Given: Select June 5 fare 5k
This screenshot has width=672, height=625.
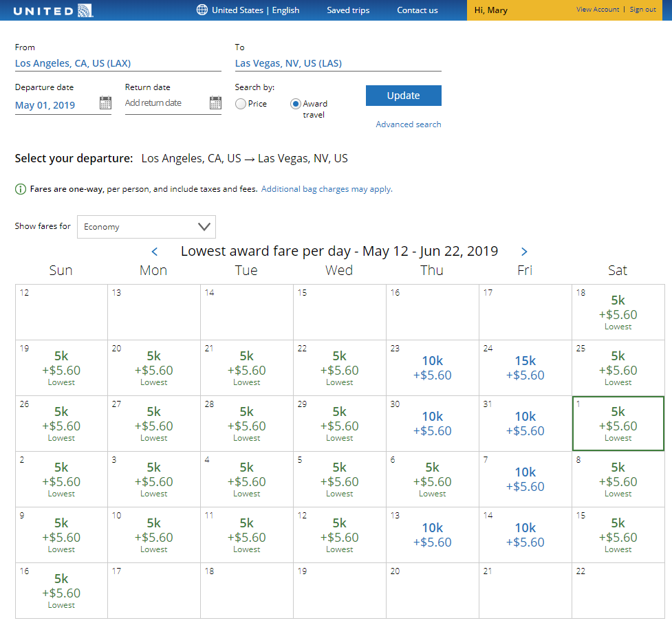Looking at the screenshot, I should click(x=339, y=479).
